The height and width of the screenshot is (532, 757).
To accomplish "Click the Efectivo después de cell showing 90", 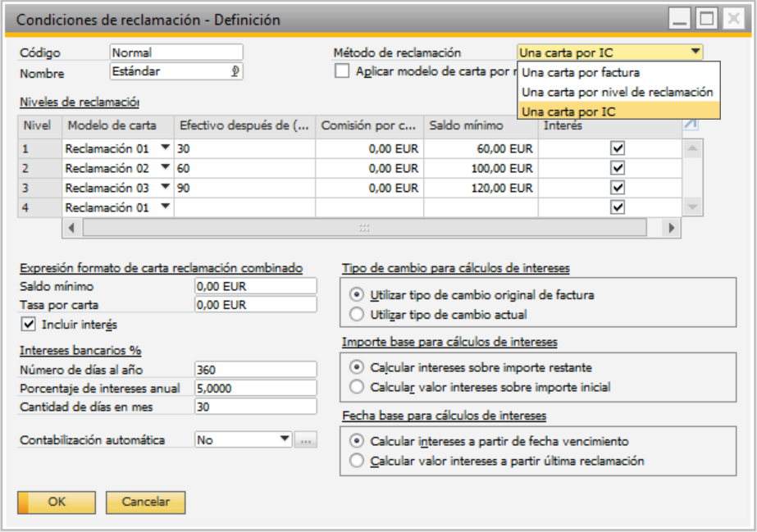I will 244,188.
